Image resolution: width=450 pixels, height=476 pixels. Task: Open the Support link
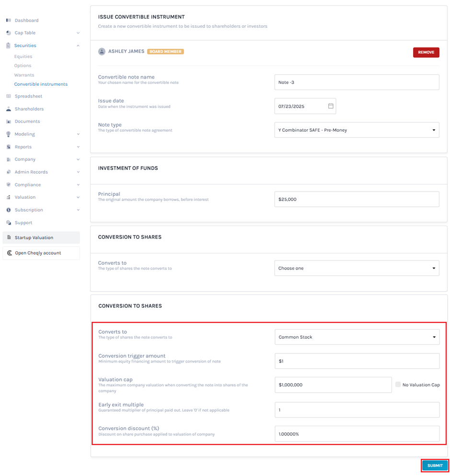pyautogui.click(x=23, y=223)
